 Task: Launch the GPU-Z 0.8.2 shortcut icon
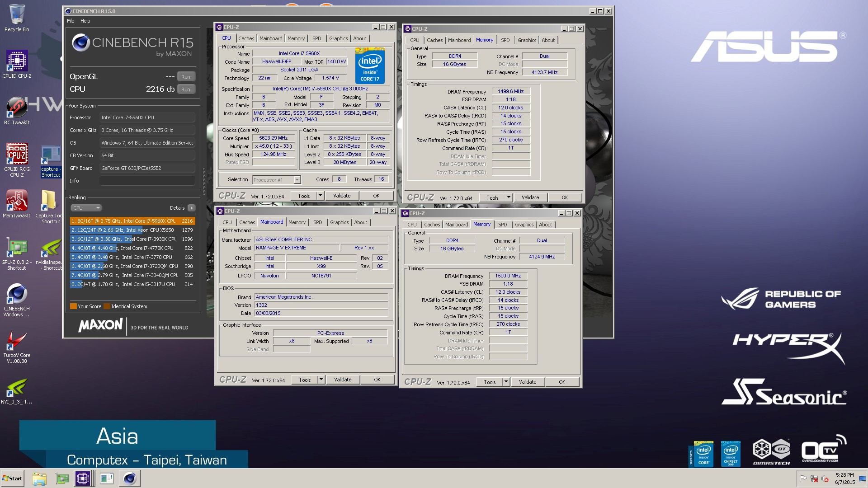coord(17,254)
